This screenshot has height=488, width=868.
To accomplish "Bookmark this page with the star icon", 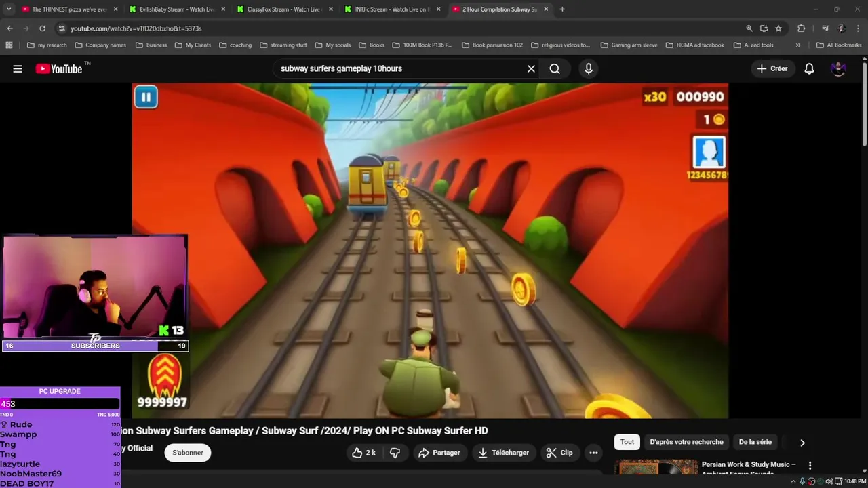I will [x=778, y=28].
